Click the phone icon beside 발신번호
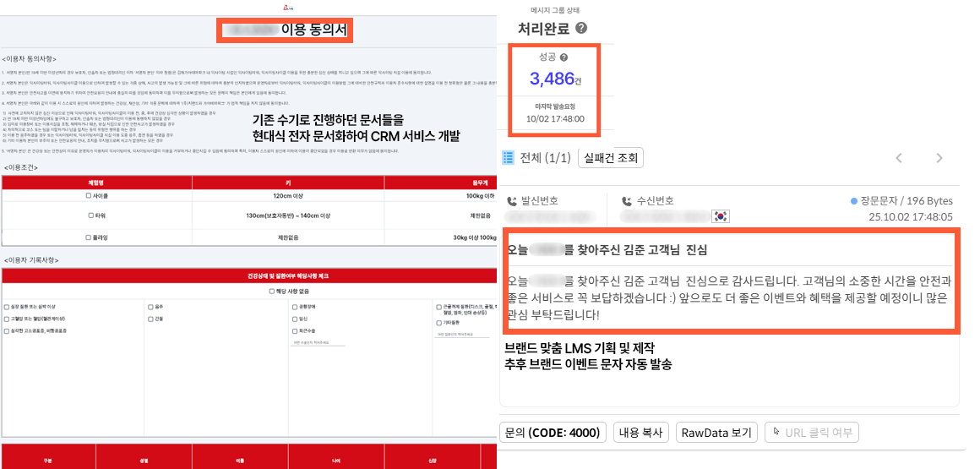Screen dimensions: 980x469 (x=512, y=201)
